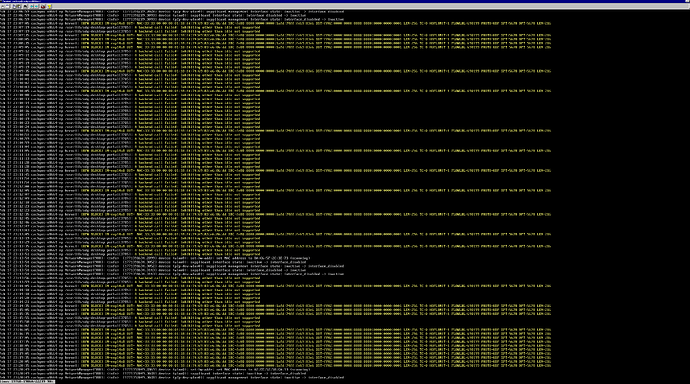Click the topmost white NetworkManager log line
690x384 pixels.
pos(172,11)
